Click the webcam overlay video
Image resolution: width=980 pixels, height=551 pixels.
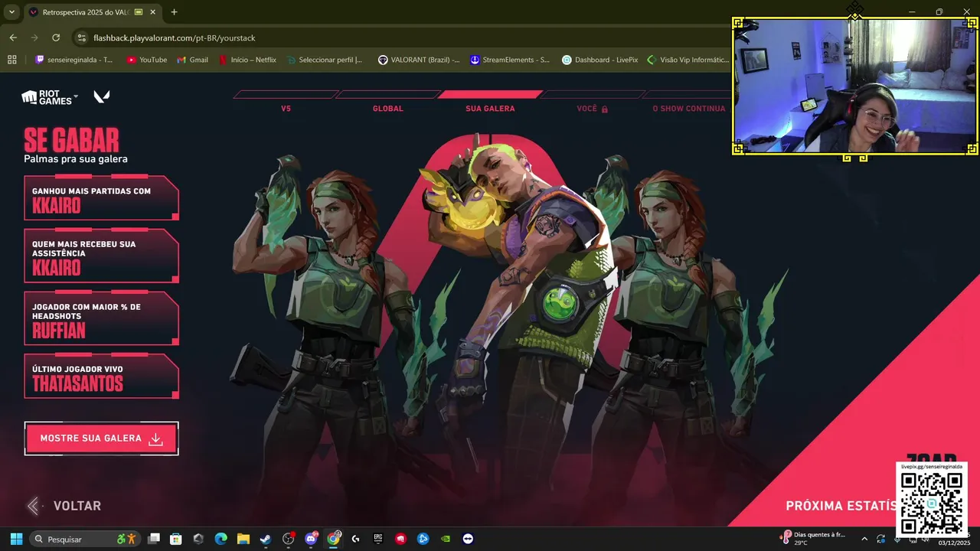854,85
